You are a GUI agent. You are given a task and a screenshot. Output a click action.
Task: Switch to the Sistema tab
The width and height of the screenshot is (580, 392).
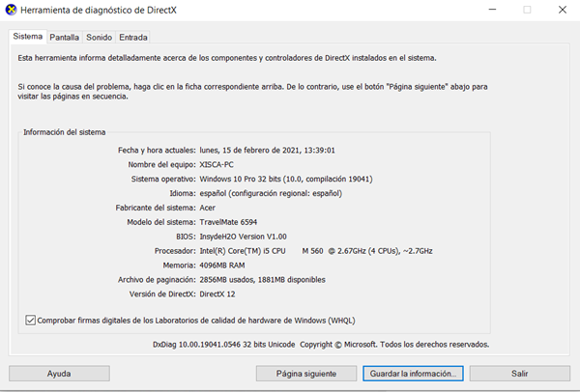[x=28, y=37]
